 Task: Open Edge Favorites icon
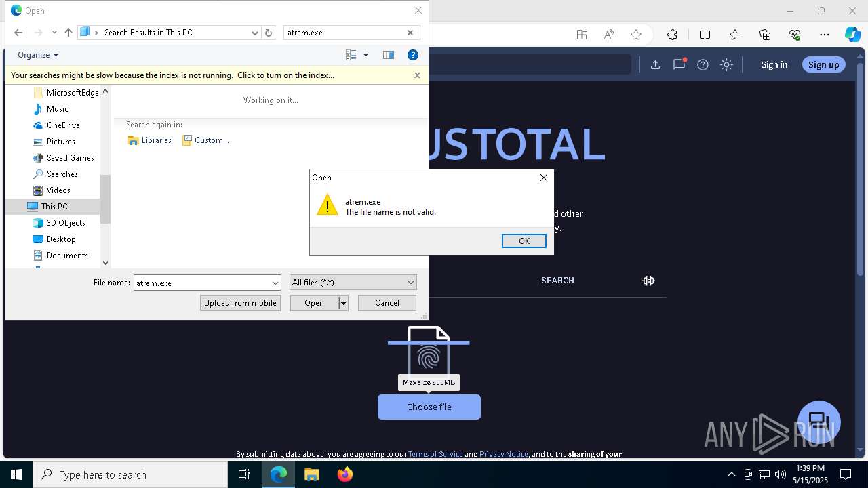[x=735, y=35]
